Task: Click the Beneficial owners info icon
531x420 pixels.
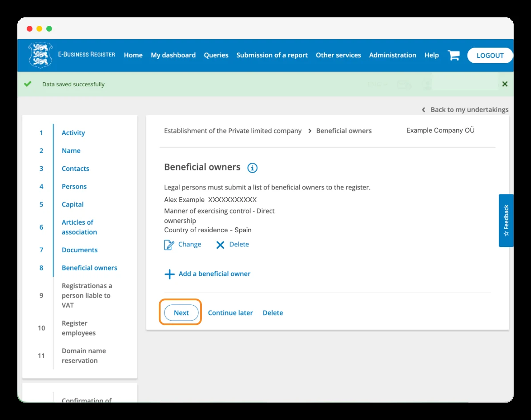Action: pyautogui.click(x=252, y=168)
